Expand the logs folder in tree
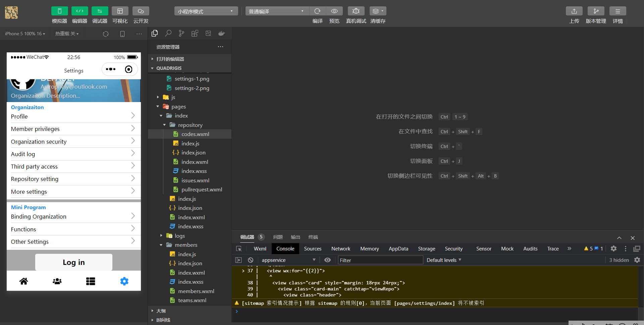644x325 pixels. pos(179,236)
